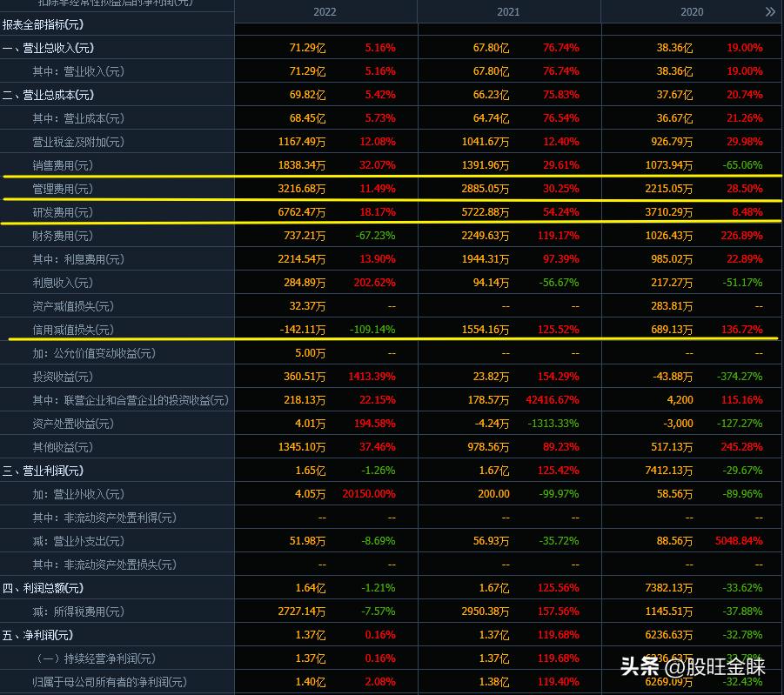Image resolution: width=784 pixels, height=695 pixels.
Task: Click the 1554.16万 credit impairment value
Action: (485, 330)
